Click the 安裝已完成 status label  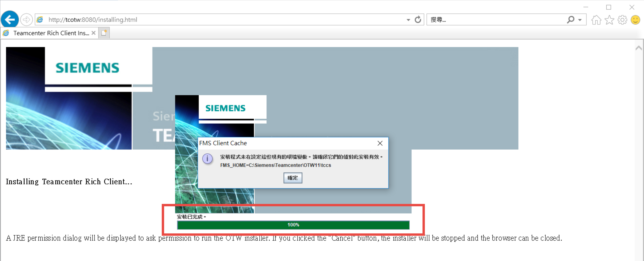coord(191,217)
